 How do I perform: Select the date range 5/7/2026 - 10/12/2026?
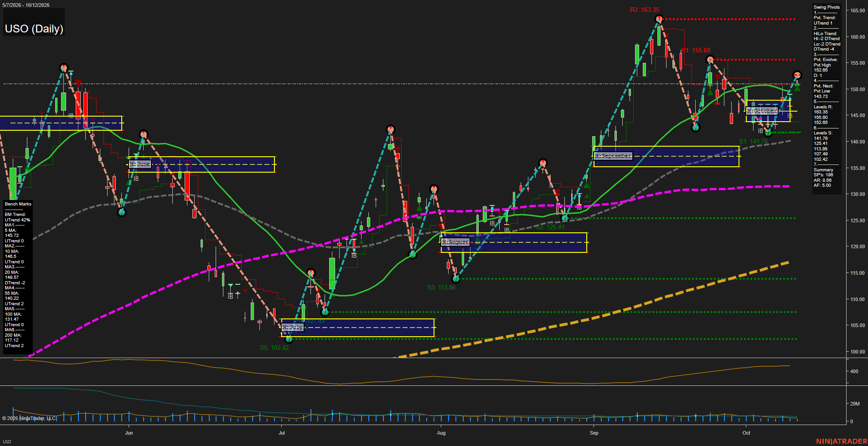coord(26,5)
